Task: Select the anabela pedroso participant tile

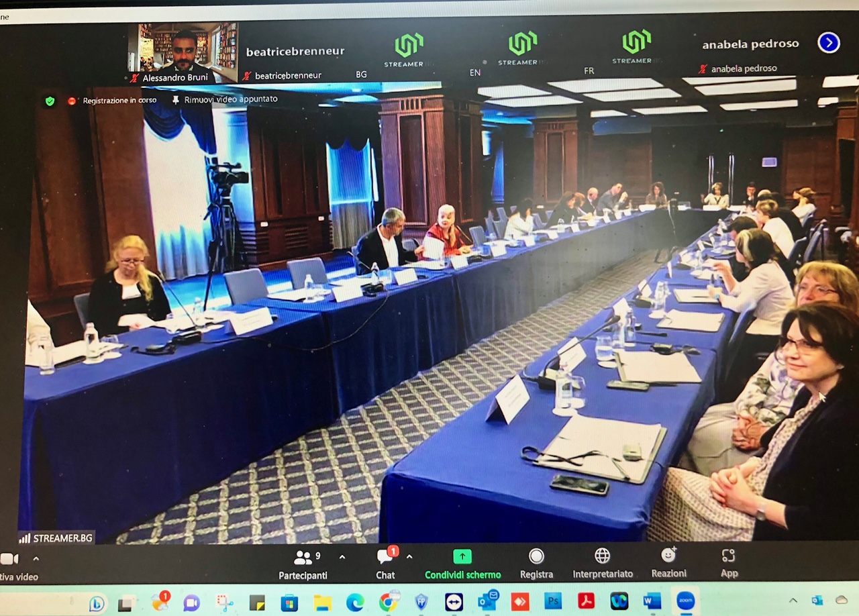Action: pyautogui.click(x=750, y=45)
